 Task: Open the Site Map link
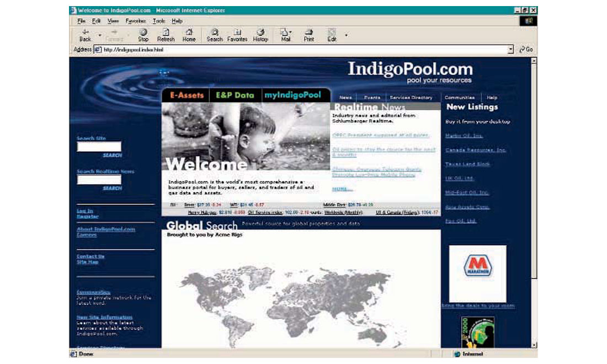click(88, 262)
